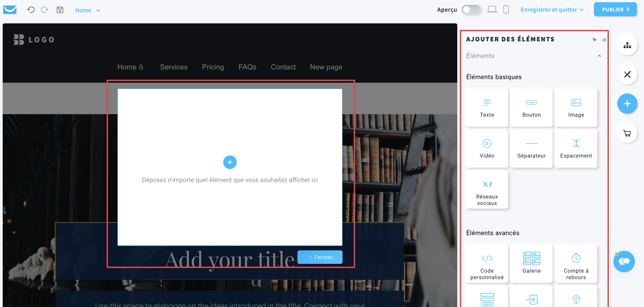Click the close panel X icon

[605, 40]
